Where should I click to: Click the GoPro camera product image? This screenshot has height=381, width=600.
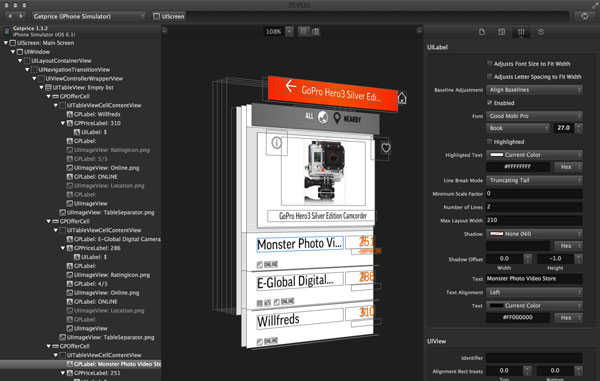point(324,172)
